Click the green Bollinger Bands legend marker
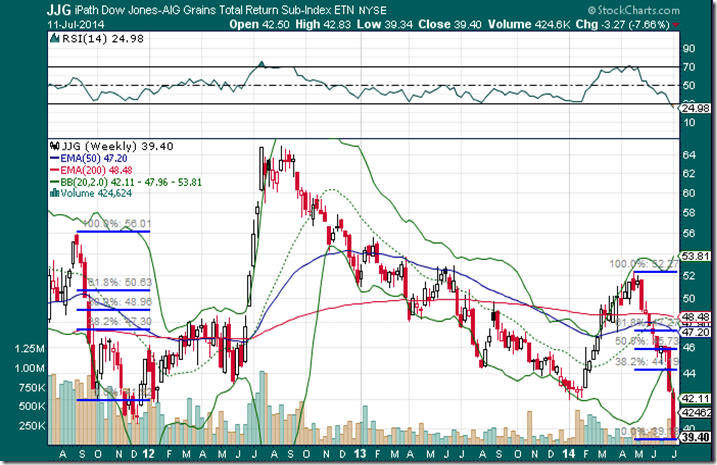The image size is (717, 465). click(x=52, y=181)
